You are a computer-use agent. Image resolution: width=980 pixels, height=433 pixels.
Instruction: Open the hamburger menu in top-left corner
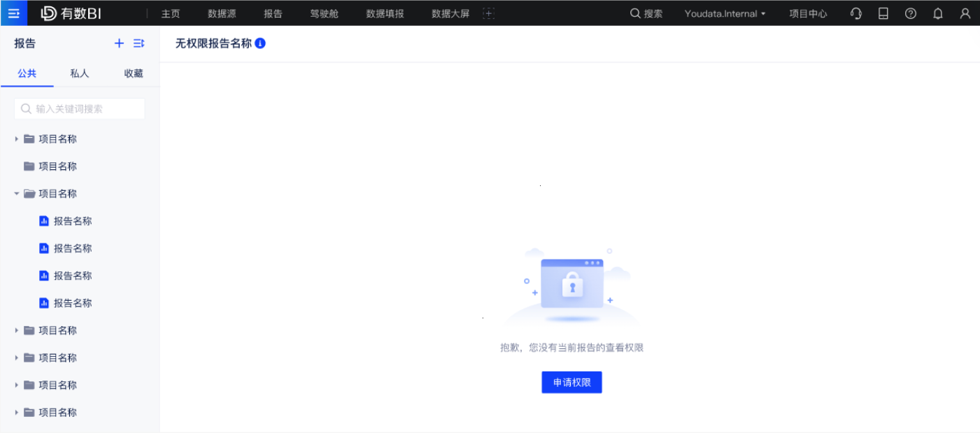point(13,13)
